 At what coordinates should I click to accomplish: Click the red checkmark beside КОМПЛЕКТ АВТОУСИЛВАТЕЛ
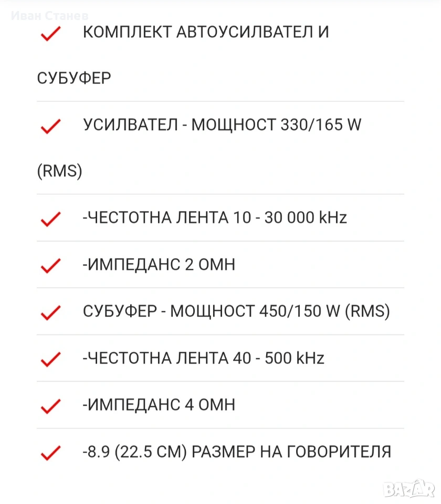click(51, 34)
